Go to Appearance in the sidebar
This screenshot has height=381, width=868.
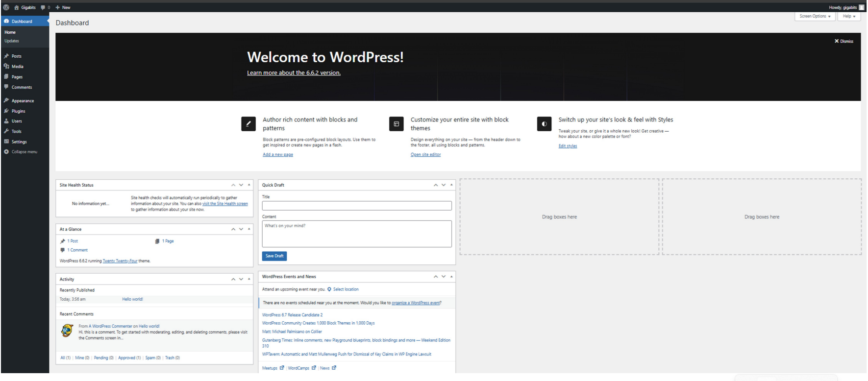point(23,101)
